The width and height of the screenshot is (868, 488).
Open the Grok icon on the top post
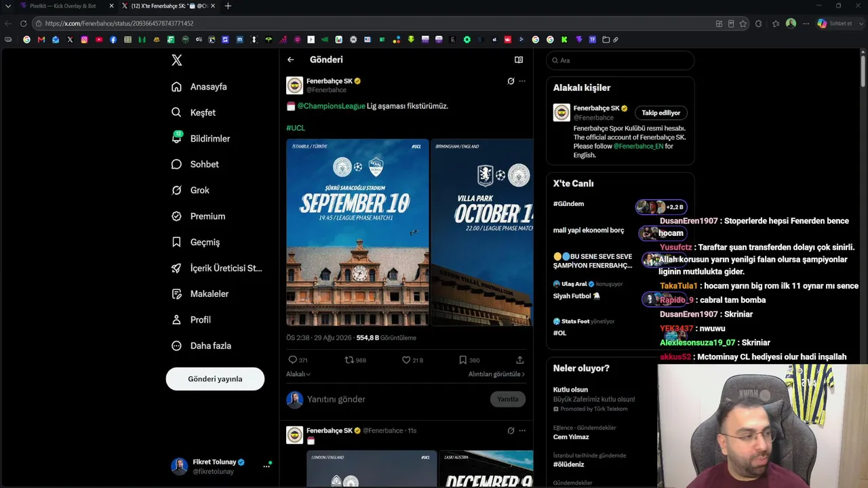click(x=511, y=81)
